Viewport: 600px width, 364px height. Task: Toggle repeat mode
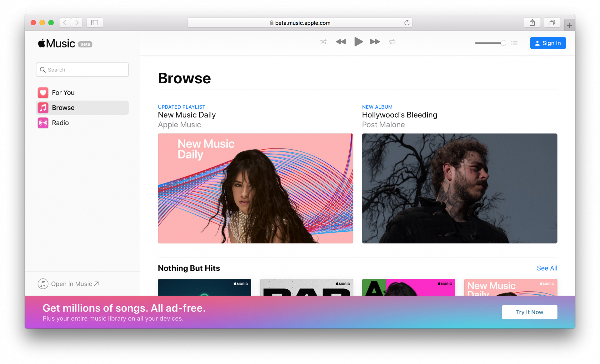[x=392, y=42]
